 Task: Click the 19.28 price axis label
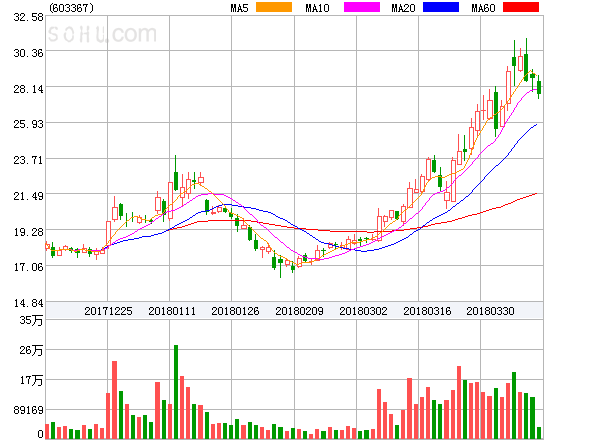tap(28, 232)
